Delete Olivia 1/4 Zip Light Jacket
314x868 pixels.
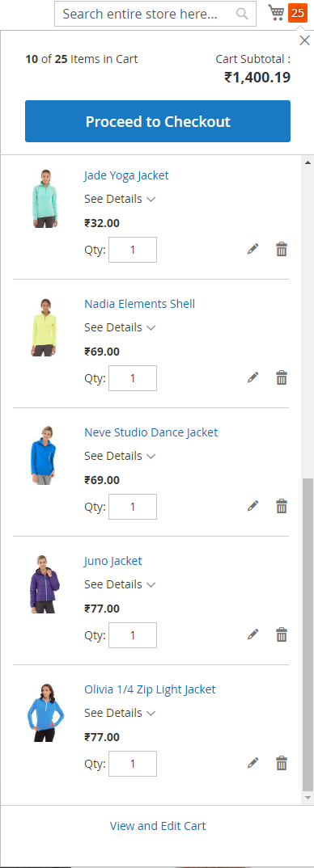tap(282, 764)
